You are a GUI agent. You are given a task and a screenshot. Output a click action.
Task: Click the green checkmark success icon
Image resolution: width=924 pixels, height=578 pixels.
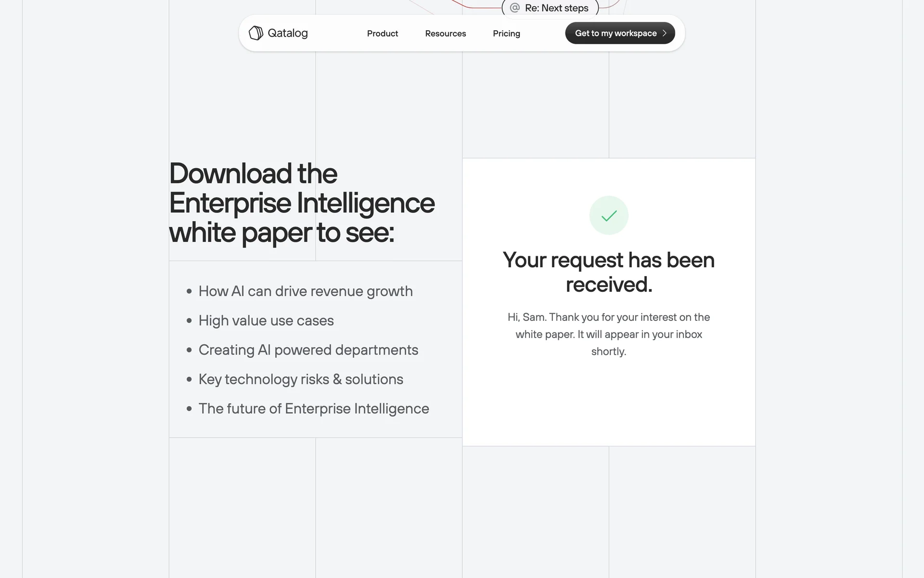[x=609, y=215]
